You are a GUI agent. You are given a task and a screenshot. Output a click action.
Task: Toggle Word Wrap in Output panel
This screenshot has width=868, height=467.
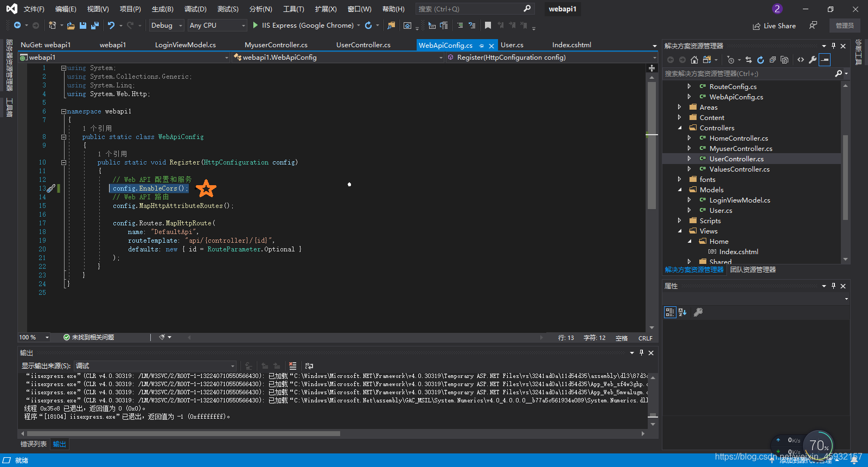[x=309, y=366]
